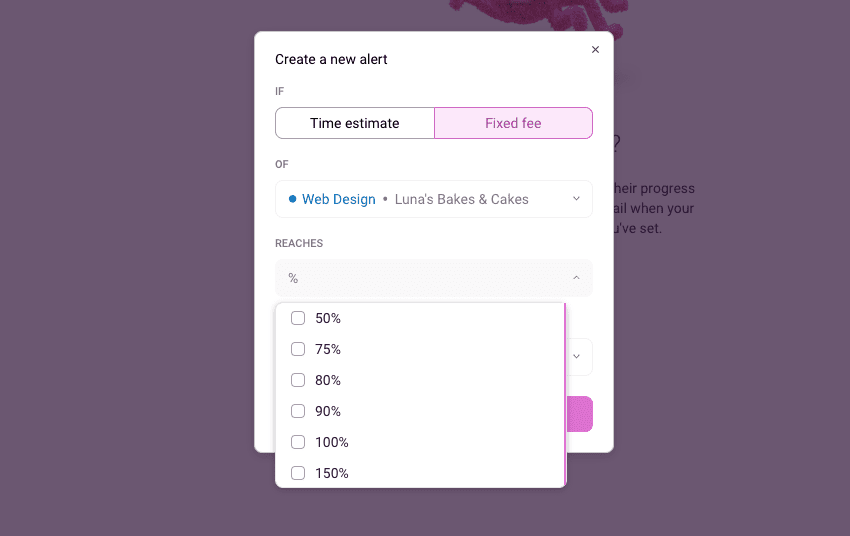Enable the 80% alert threshold checkbox
The height and width of the screenshot is (536, 850).
pyautogui.click(x=298, y=380)
